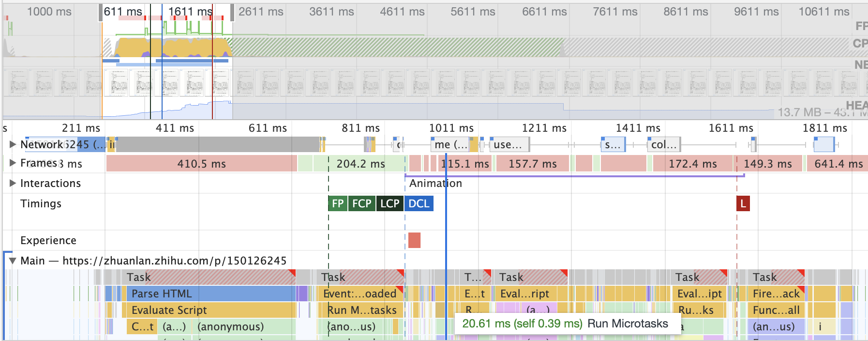868x341 pixels.
Task: Expand the Interactions track
Action: click(x=13, y=183)
